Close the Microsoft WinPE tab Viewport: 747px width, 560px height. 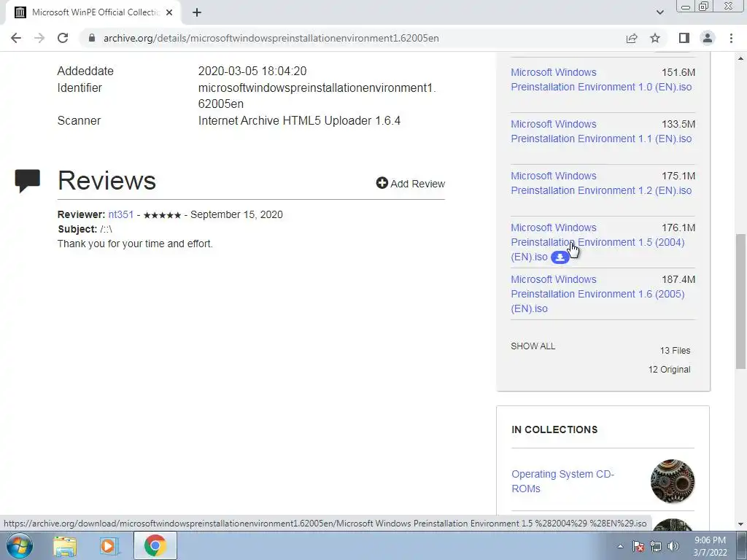tap(169, 13)
